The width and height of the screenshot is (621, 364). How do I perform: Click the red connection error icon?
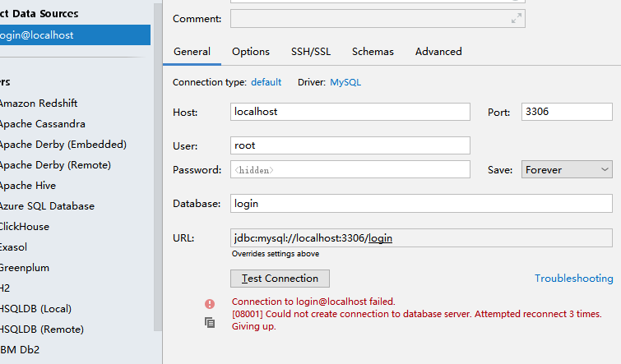tap(210, 304)
